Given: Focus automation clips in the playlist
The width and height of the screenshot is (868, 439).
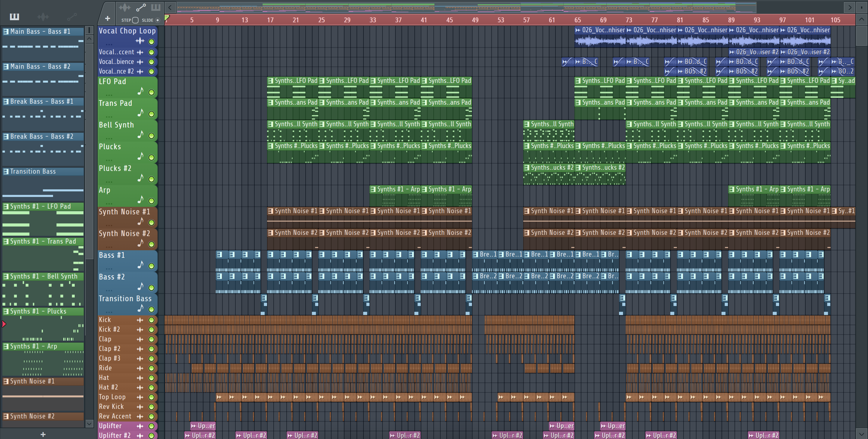Looking at the screenshot, I should click(x=141, y=8).
